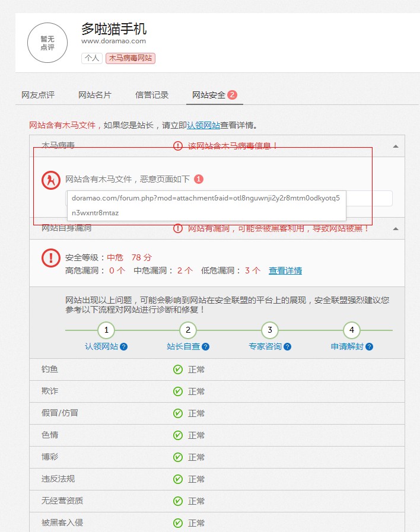Click the red Trojan horse icon

tap(51, 180)
